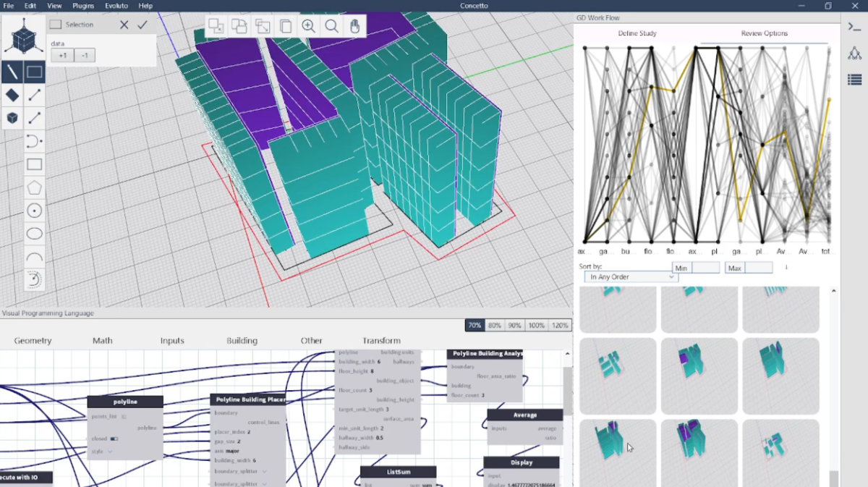This screenshot has height=487, width=868.
Task: Activate the pan hand tool
Action: coord(354,26)
